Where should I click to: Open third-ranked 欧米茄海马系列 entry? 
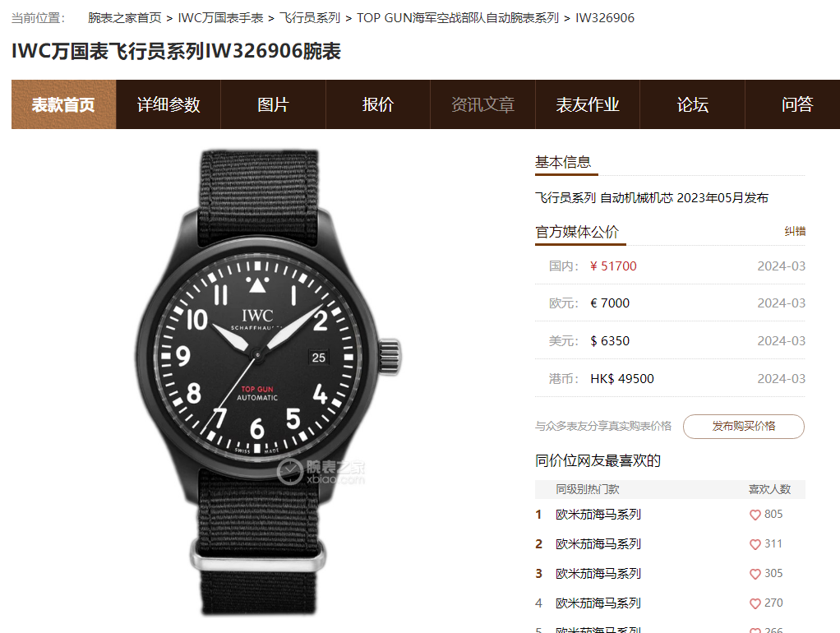point(598,574)
